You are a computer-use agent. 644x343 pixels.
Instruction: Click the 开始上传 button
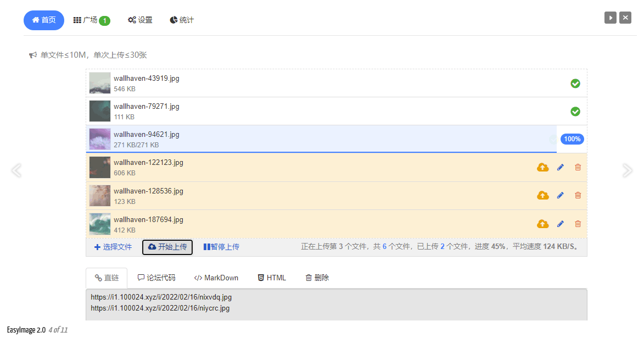point(167,247)
